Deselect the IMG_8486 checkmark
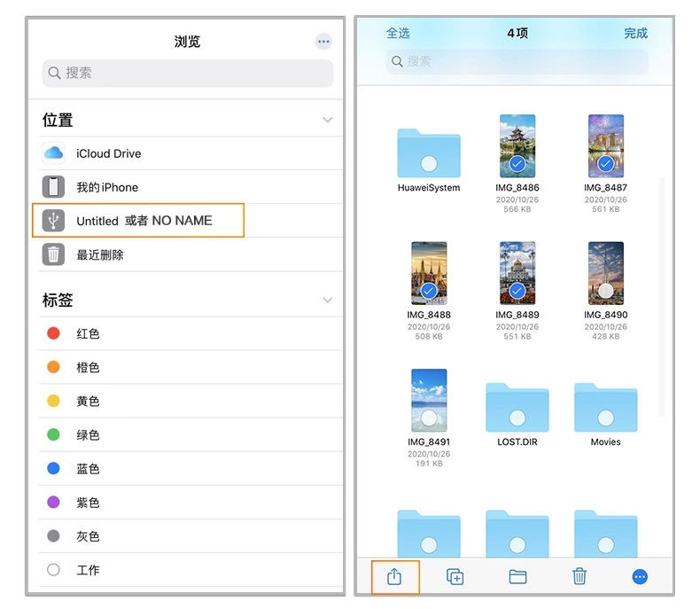The image size is (700, 609). click(517, 164)
